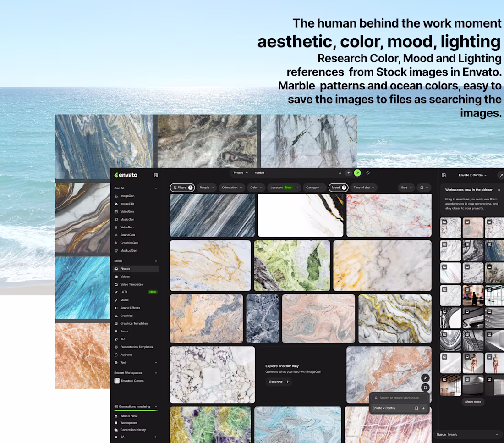Click the generations remaining progress bar
This screenshot has height=443, width=504.
(x=136, y=410)
